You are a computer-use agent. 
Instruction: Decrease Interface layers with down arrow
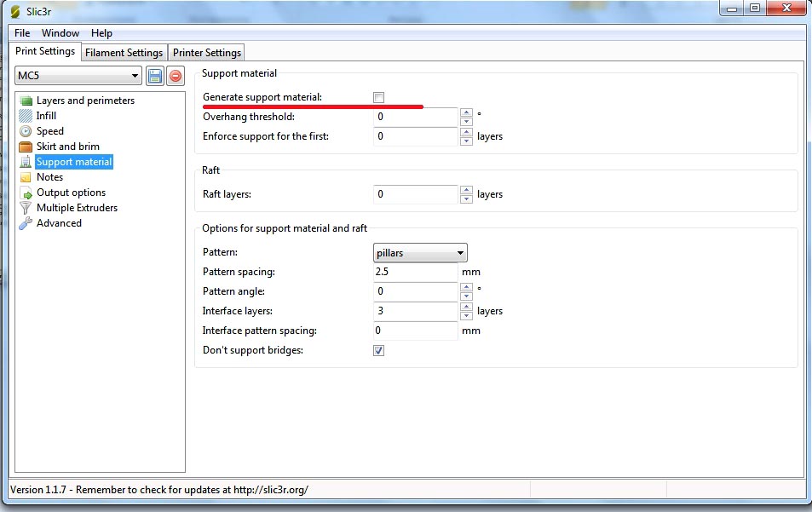[x=466, y=316]
